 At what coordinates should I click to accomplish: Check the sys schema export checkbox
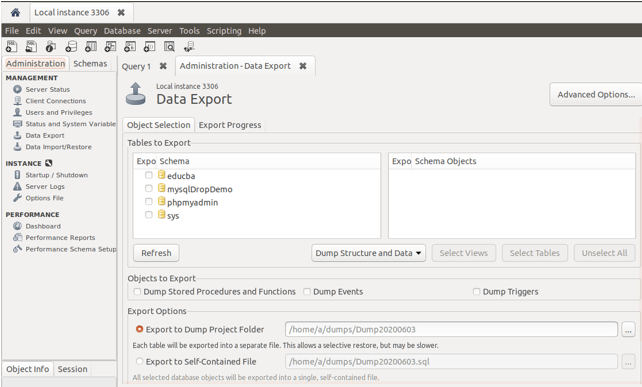149,215
